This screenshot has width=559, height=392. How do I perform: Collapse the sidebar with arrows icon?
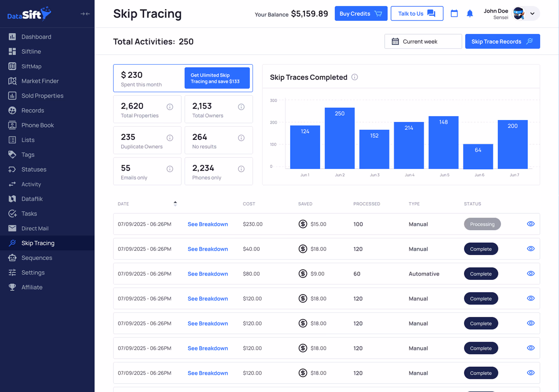[85, 14]
